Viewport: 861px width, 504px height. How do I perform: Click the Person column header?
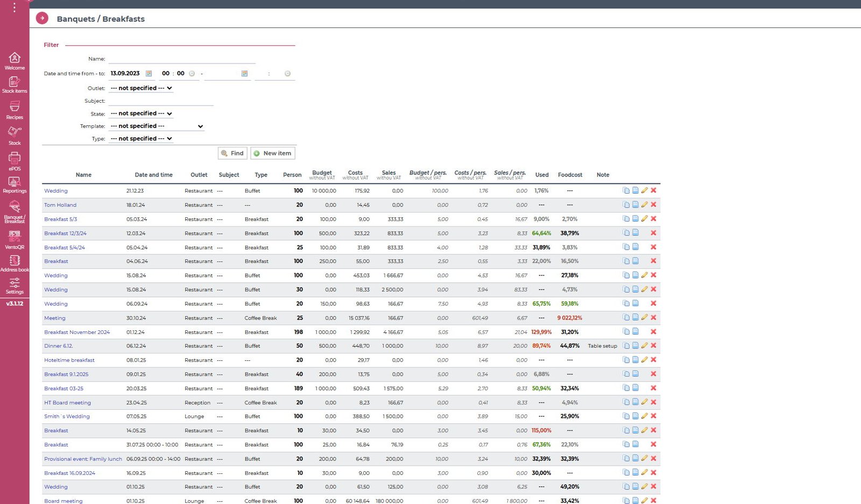[292, 175]
